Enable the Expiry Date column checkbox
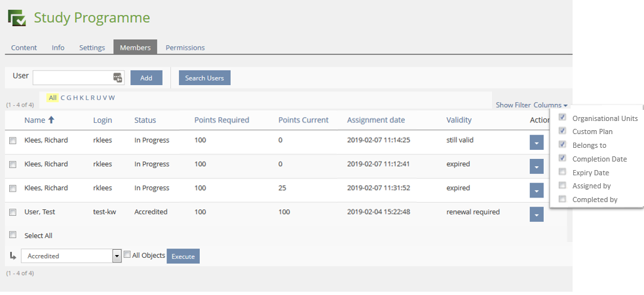Image resolution: width=644 pixels, height=295 pixels. 562,172
